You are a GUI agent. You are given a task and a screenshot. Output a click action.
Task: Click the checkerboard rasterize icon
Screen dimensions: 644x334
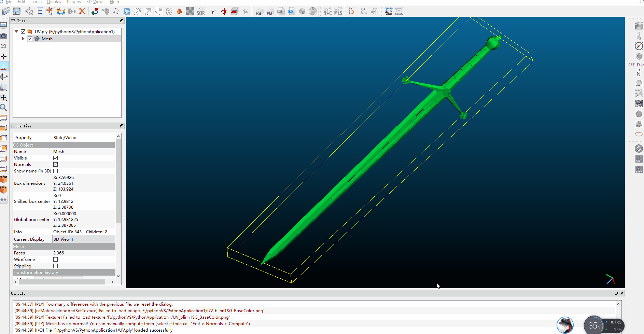click(x=190, y=11)
